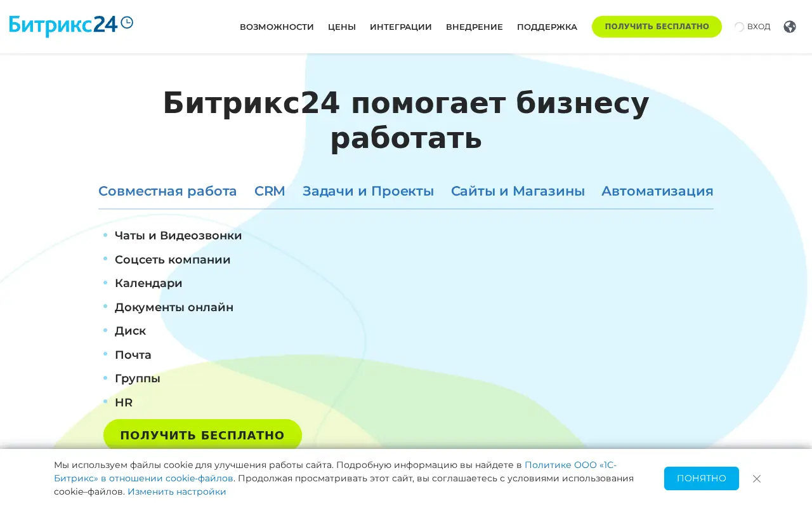Click the Диск list item

[x=130, y=331]
